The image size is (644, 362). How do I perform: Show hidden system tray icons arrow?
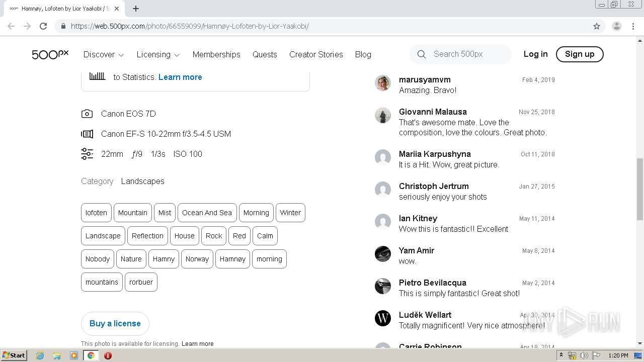(x=561, y=355)
